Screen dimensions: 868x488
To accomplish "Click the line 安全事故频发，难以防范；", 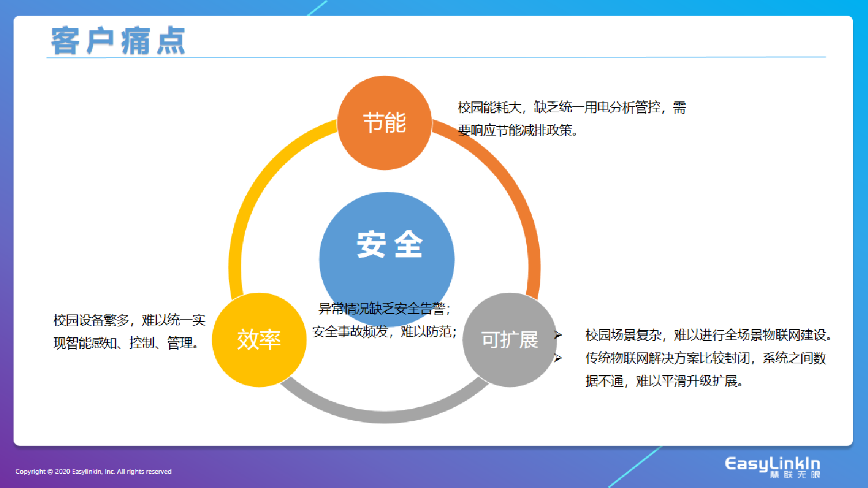I will 384,331.
